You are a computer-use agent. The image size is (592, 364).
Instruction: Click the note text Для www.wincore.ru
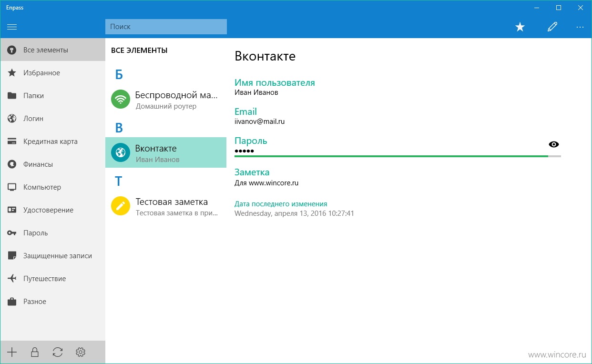coord(266,182)
